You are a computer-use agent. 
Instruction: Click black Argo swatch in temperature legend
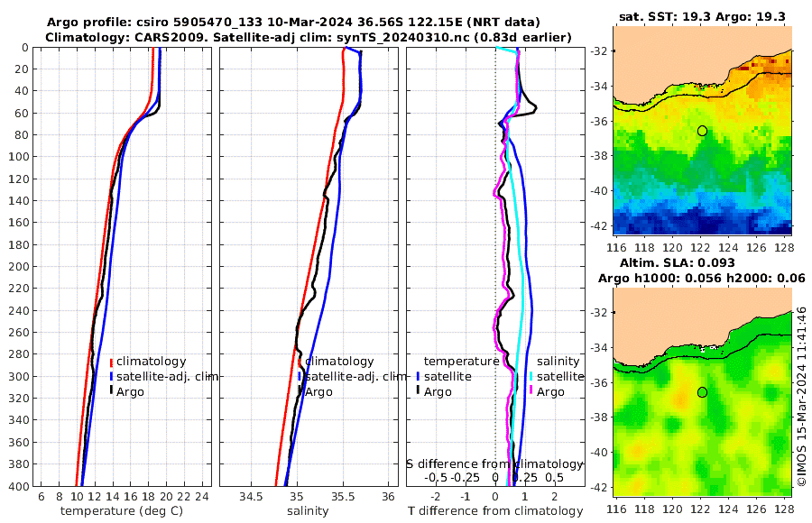pos(111,390)
